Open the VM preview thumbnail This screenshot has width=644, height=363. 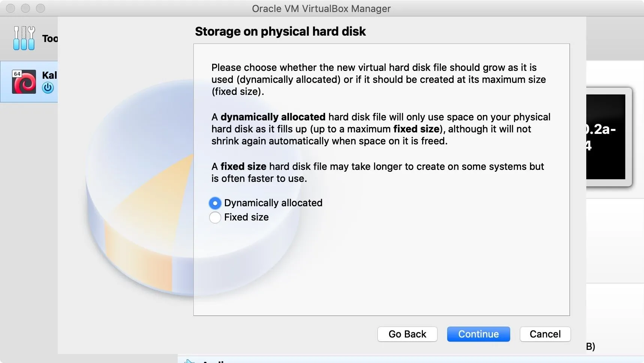coord(609,137)
